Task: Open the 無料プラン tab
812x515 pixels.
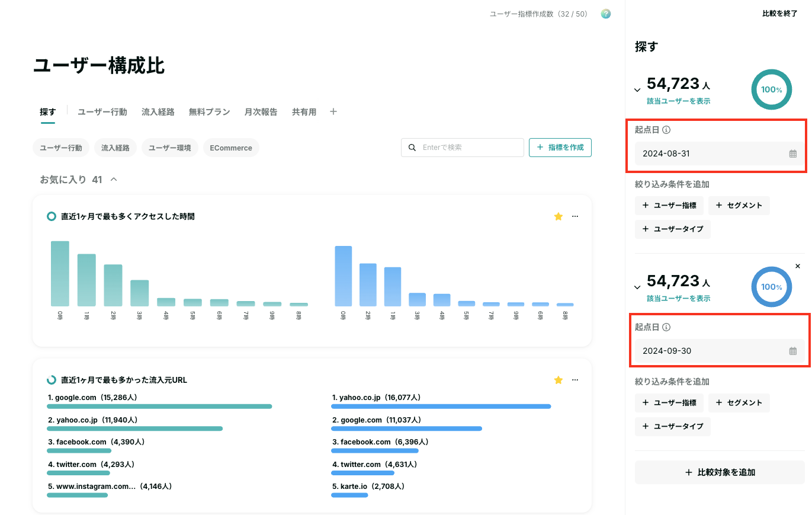Action: click(x=210, y=111)
